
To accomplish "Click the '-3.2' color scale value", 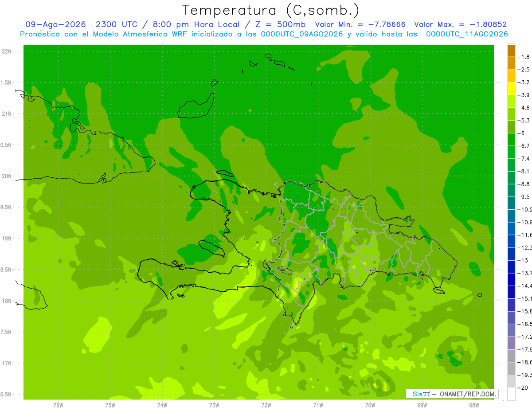I will (524, 82).
